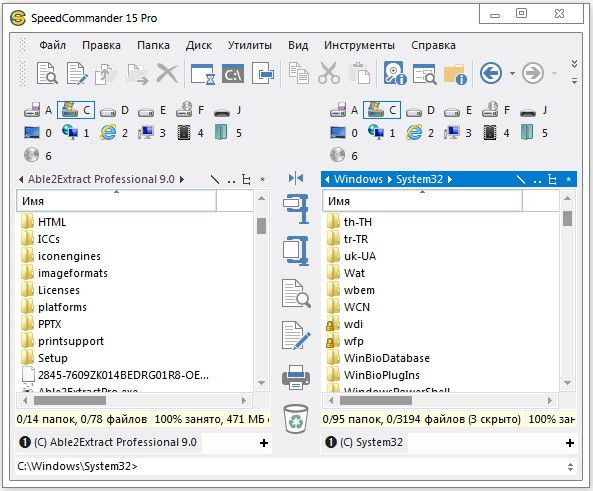Select drive E in the left panel
593x491 pixels.
coord(152,111)
